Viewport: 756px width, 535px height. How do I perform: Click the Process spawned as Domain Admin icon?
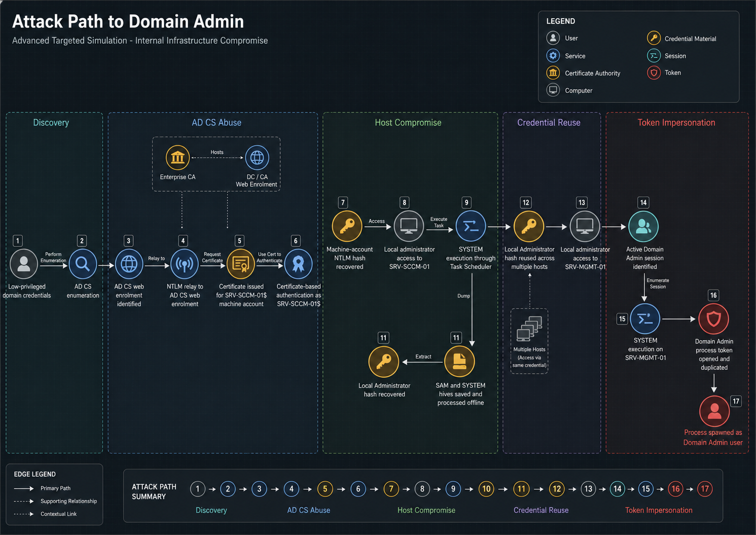tap(714, 411)
